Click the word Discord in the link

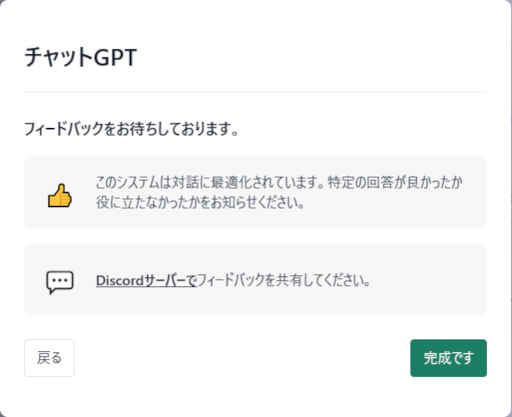[x=120, y=281]
